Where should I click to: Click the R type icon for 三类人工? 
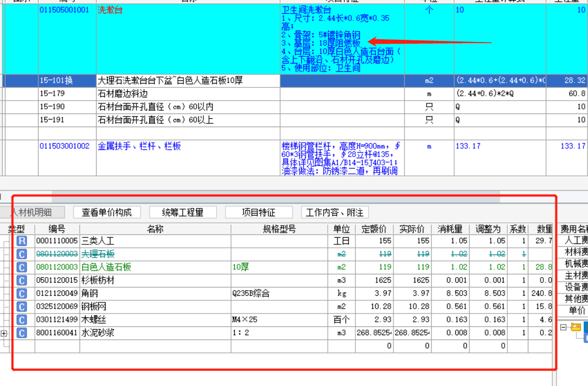pyautogui.click(x=22, y=241)
